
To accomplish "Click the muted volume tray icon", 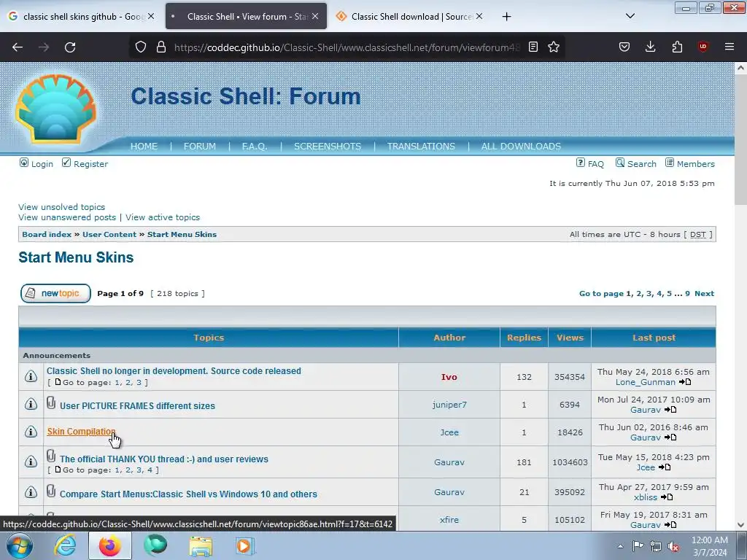I will point(673,546).
